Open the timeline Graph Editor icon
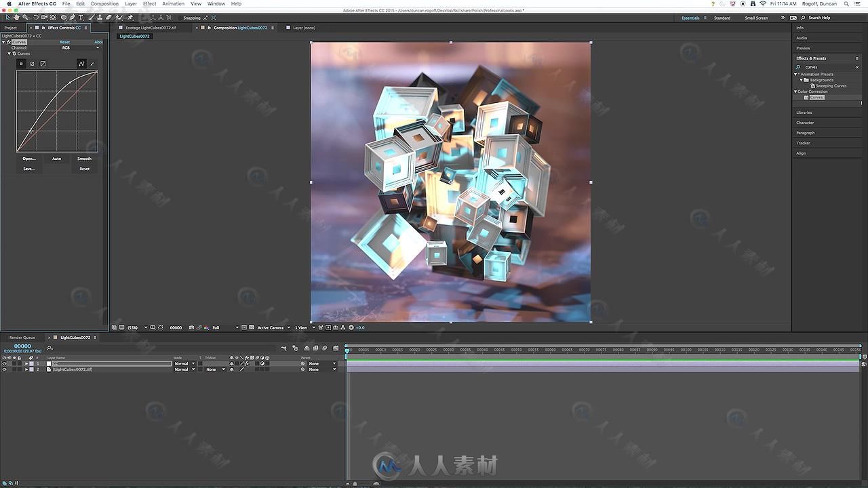The height and width of the screenshot is (488, 868). tap(336, 348)
